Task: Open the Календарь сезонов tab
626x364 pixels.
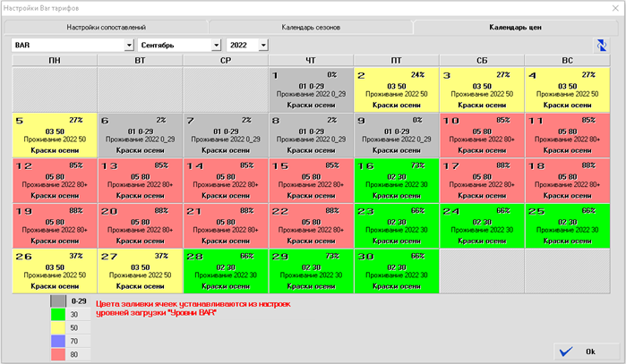Action: [x=310, y=27]
